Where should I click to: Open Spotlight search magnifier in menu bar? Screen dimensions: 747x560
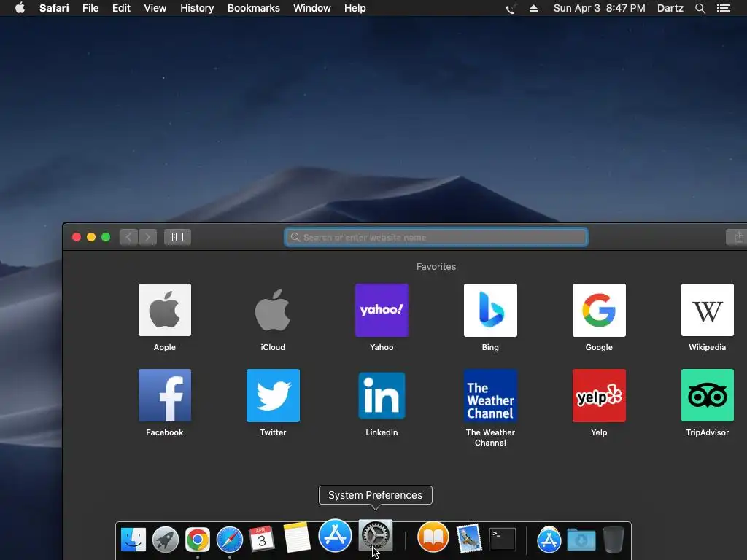pos(700,8)
